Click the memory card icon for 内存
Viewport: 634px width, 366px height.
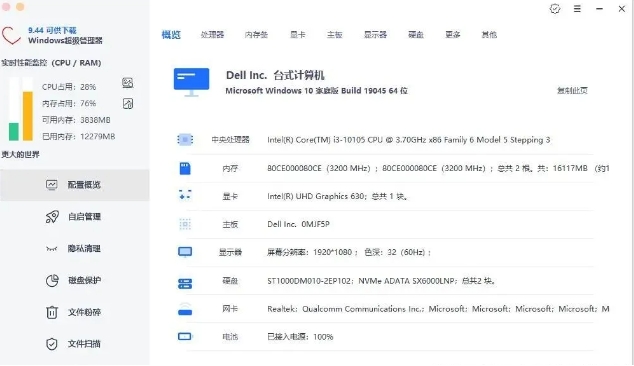pos(185,168)
